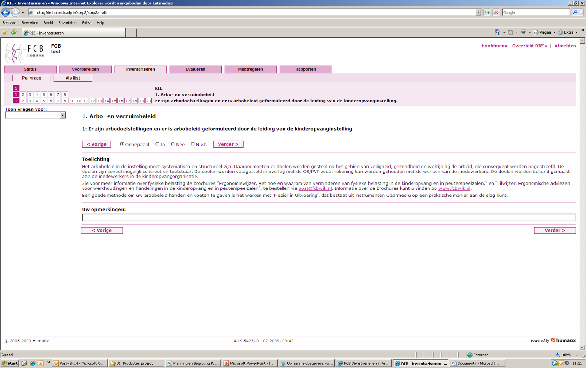Click the Verder button below the remarks field
The width and height of the screenshot is (586, 368).
pyautogui.click(x=555, y=230)
